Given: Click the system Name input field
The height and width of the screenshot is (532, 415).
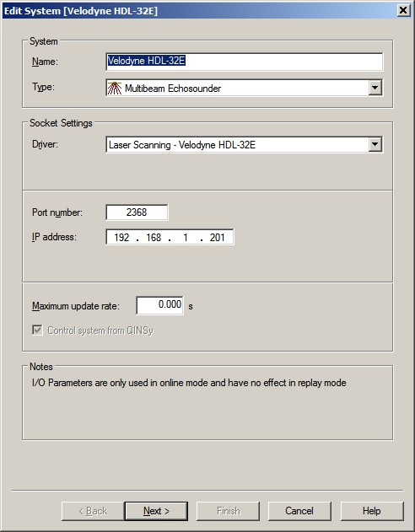Looking at the screenshot, I should pos(245,62).
